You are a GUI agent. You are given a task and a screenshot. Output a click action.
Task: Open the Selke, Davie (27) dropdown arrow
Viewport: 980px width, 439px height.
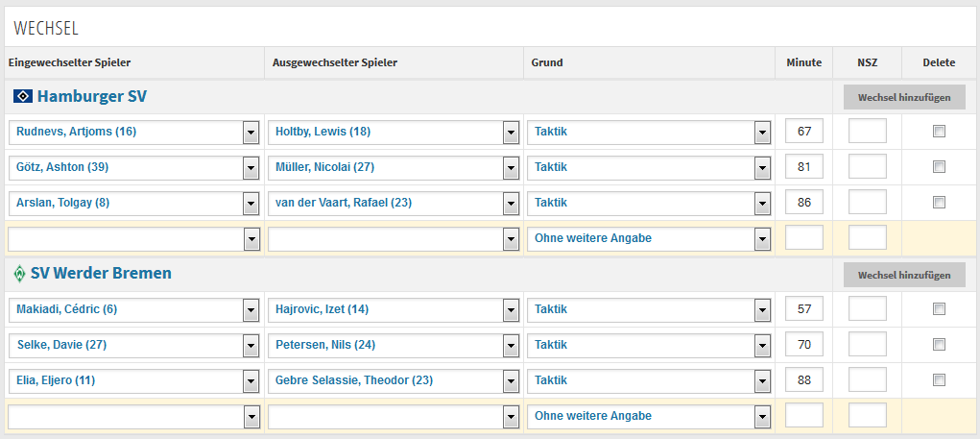click(251, 345)
